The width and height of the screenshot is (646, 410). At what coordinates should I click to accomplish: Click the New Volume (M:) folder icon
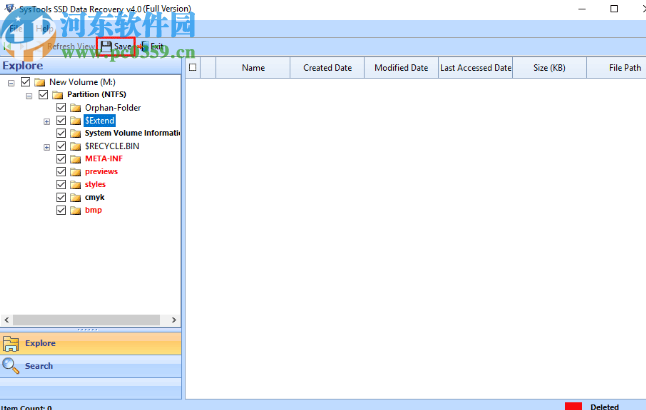40,82
